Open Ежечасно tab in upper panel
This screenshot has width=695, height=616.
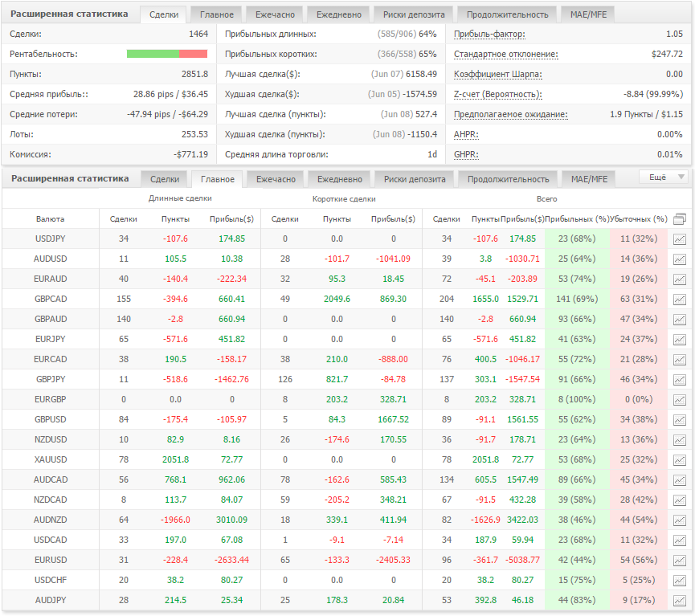pos(275,14)
